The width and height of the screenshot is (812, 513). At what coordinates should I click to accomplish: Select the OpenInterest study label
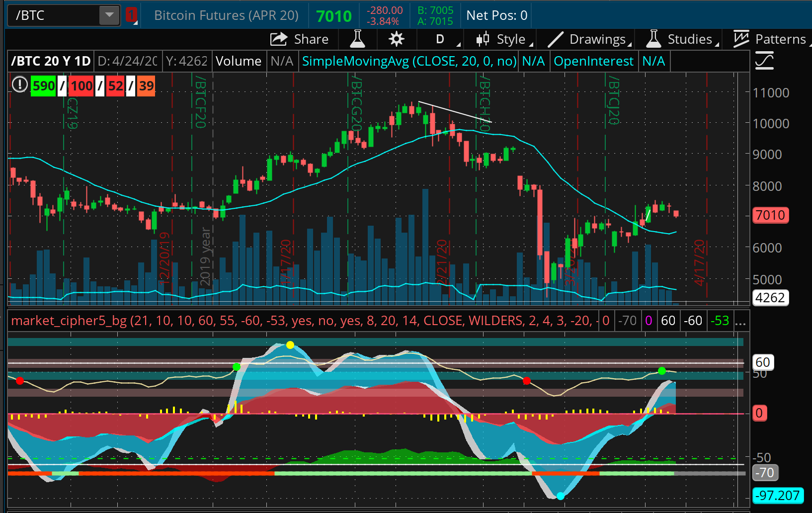tap(594, 61)
